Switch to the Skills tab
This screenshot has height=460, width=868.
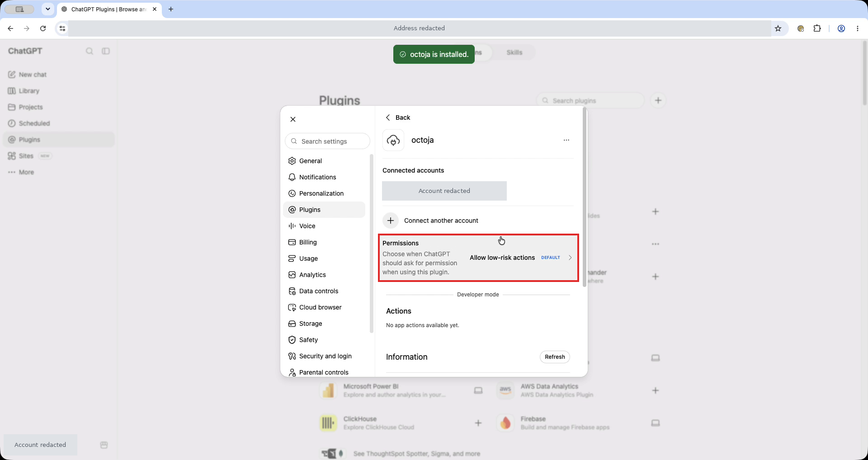coord(514,52)
